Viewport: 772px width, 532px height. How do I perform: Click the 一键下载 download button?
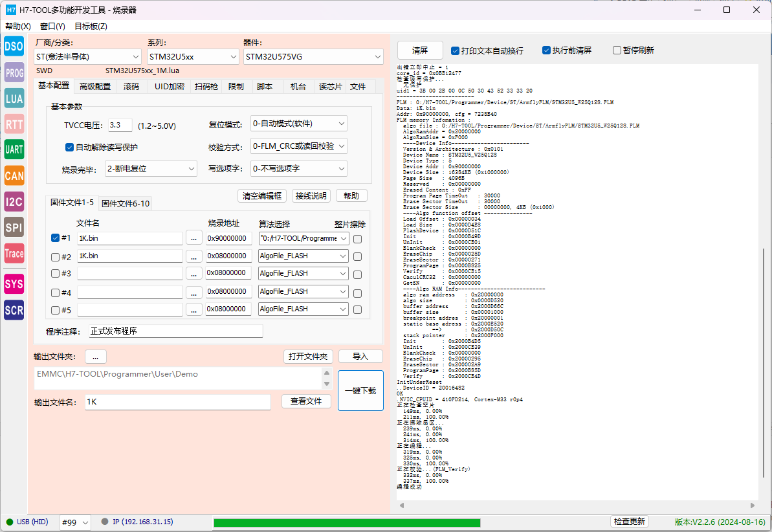[360, 391]
